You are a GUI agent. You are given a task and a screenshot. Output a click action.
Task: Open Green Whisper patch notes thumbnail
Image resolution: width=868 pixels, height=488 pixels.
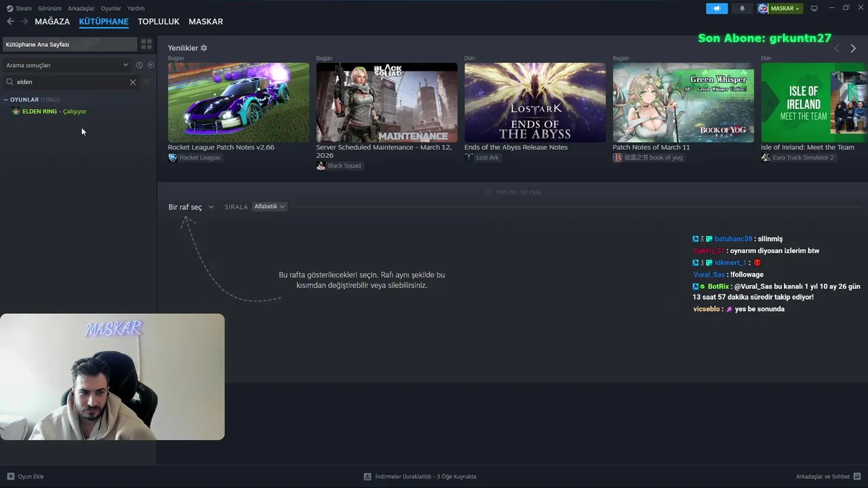pyautogui.click(x=683, y=102)
